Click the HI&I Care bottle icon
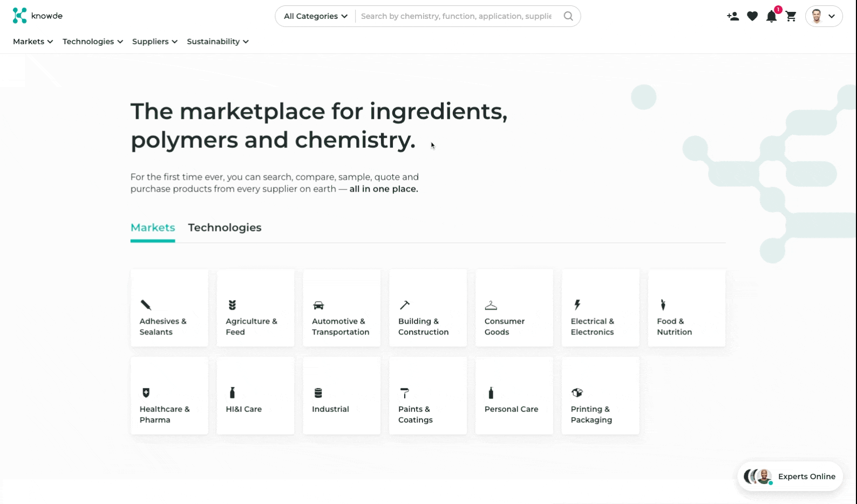Viewport: 857px width, 504px height. tap(232, 392)
